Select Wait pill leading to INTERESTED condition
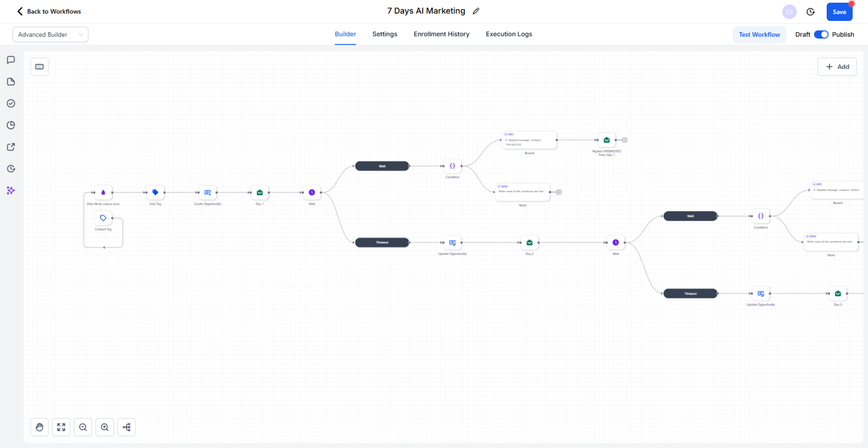 click(382, 166)
